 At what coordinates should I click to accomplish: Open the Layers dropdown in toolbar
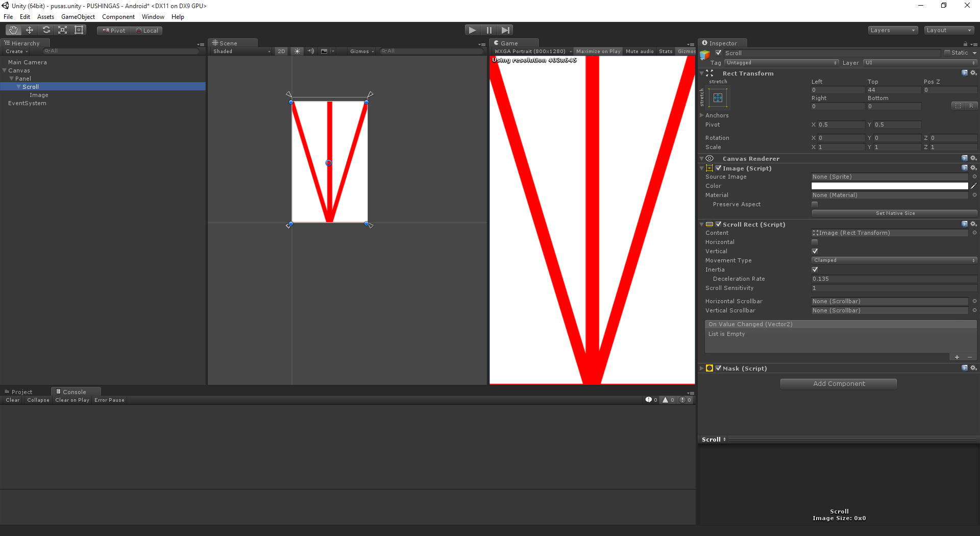pos(893,30)
